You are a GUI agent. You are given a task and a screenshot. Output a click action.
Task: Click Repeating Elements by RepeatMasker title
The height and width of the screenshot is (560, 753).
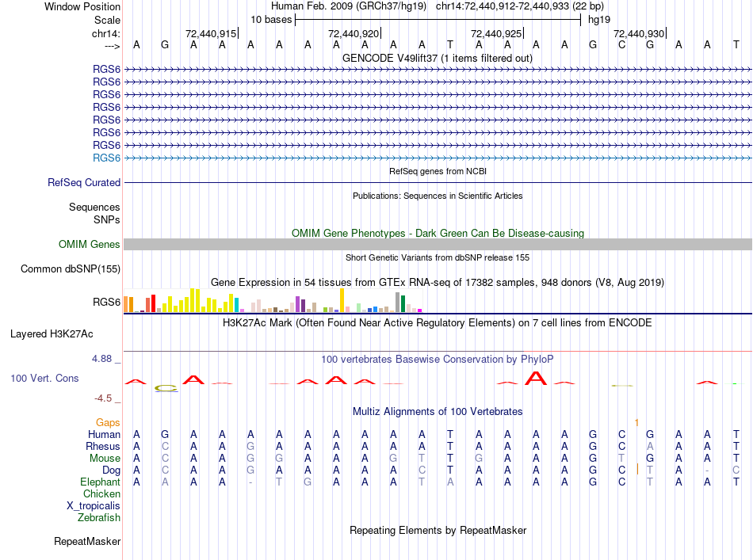click(x=438, y=530)
